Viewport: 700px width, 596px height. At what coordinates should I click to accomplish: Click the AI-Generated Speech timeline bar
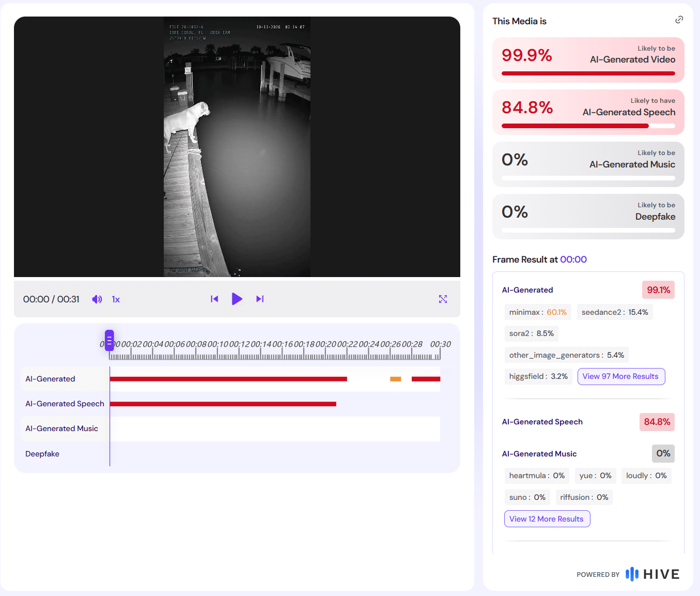coord(223,404)
